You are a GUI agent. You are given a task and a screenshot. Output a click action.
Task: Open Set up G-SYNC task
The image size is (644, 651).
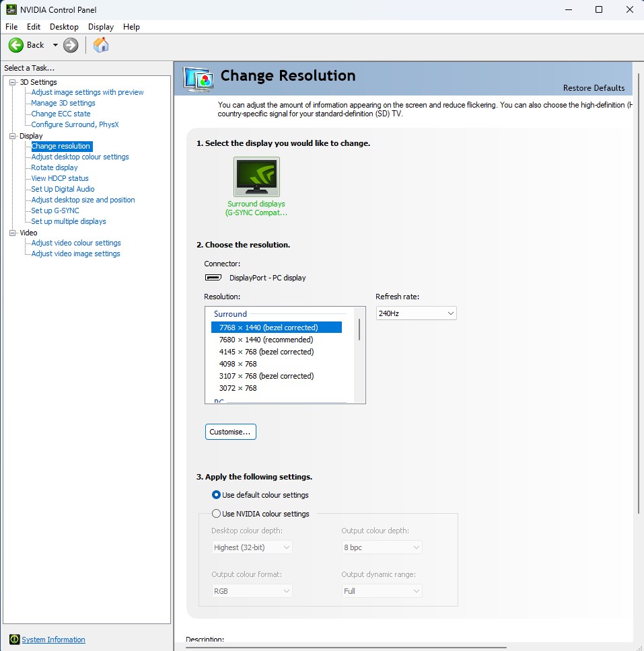[55, 210]
